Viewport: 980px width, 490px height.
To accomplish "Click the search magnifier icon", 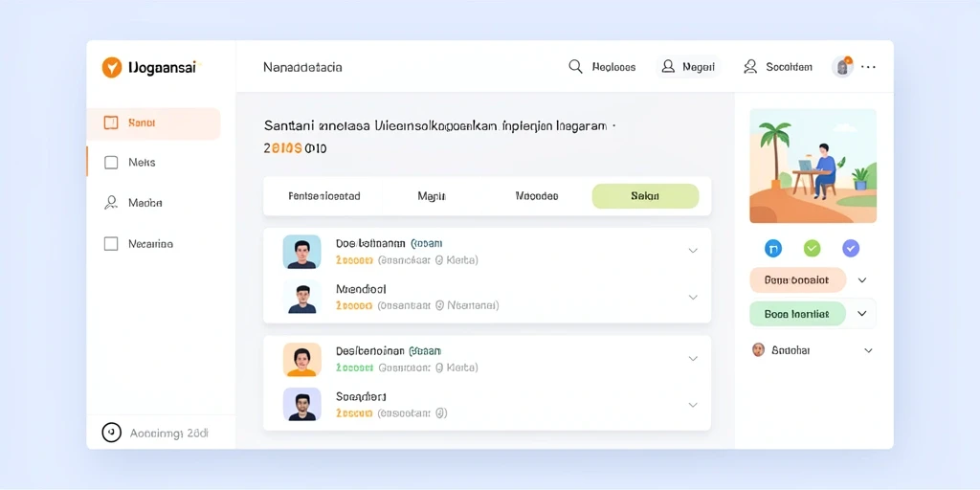I will [x=575, y=67].
